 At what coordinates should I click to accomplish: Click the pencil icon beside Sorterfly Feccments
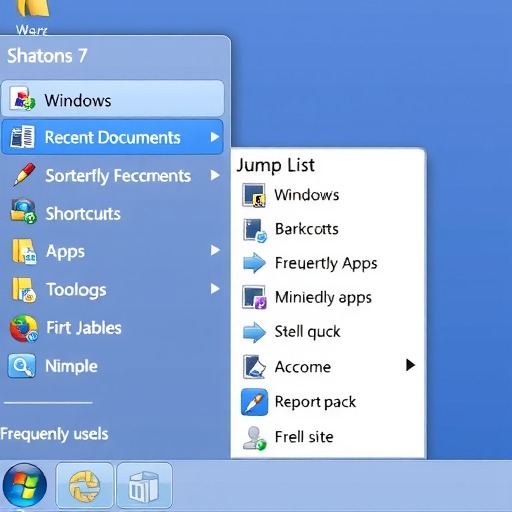24,174
